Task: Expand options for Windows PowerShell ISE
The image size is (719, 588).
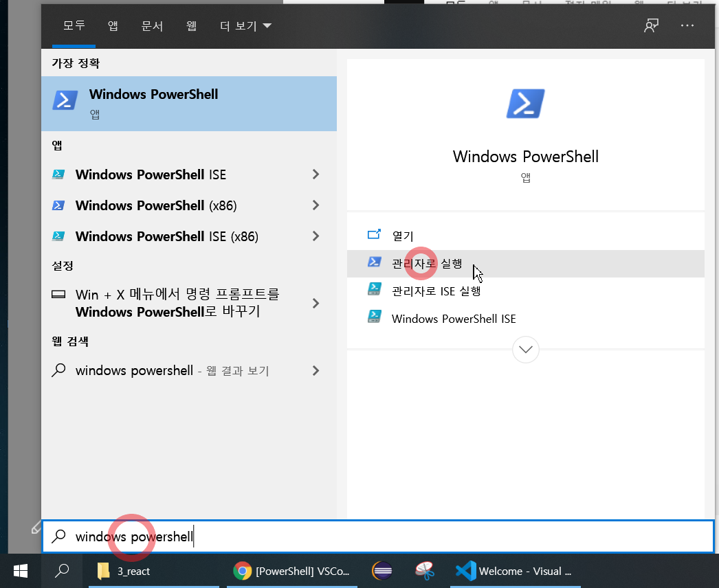Action: pos(316,174)
